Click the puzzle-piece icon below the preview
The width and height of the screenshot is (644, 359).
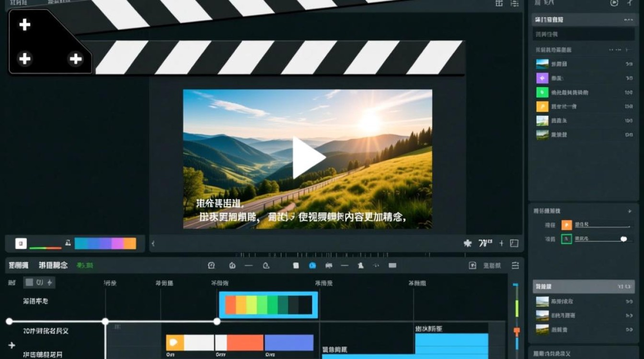(x=468, y=243)
